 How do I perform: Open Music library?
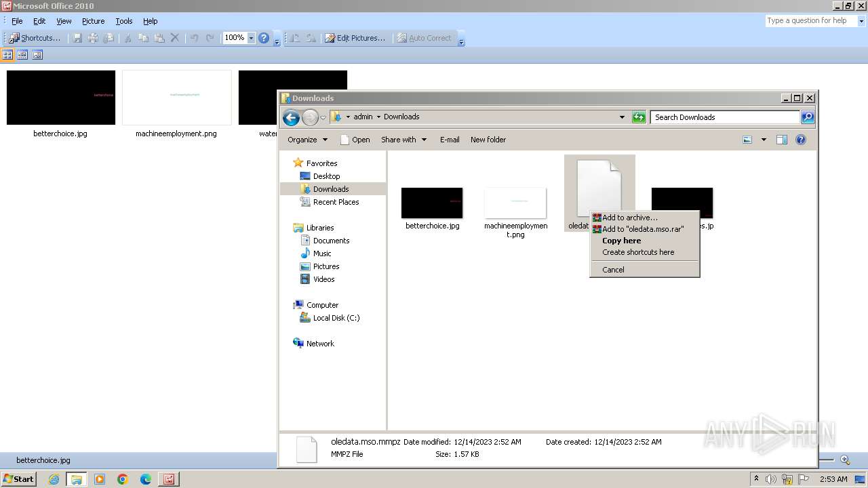(321, 253)
